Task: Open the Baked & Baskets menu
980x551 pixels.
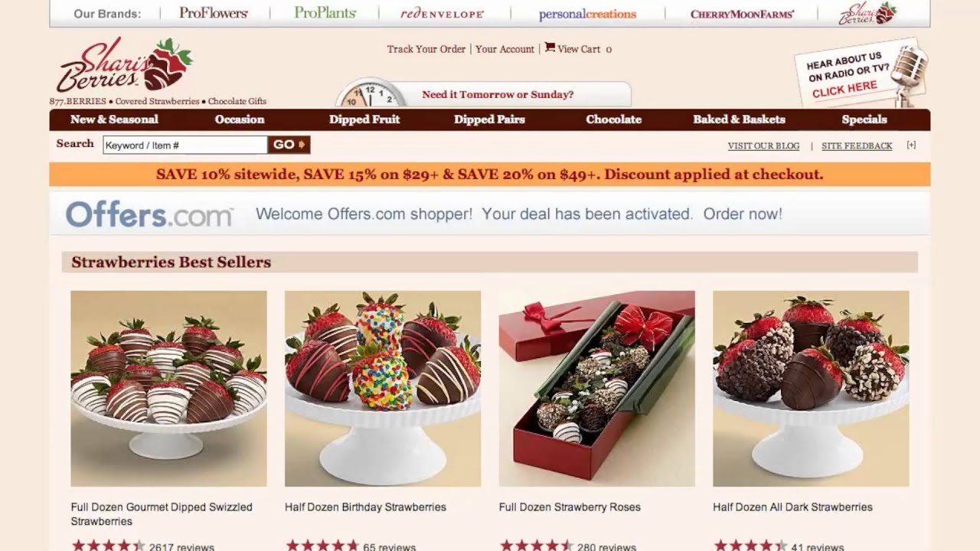Action: [x=739, y=119]
